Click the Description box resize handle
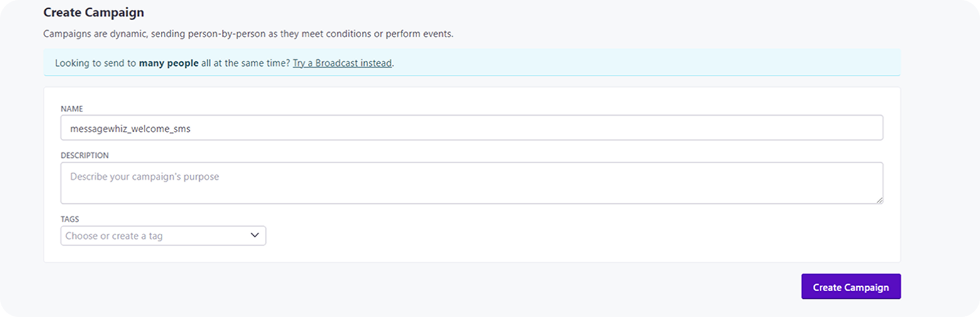Viewport: 980px width, 317px height. point(879,200)
